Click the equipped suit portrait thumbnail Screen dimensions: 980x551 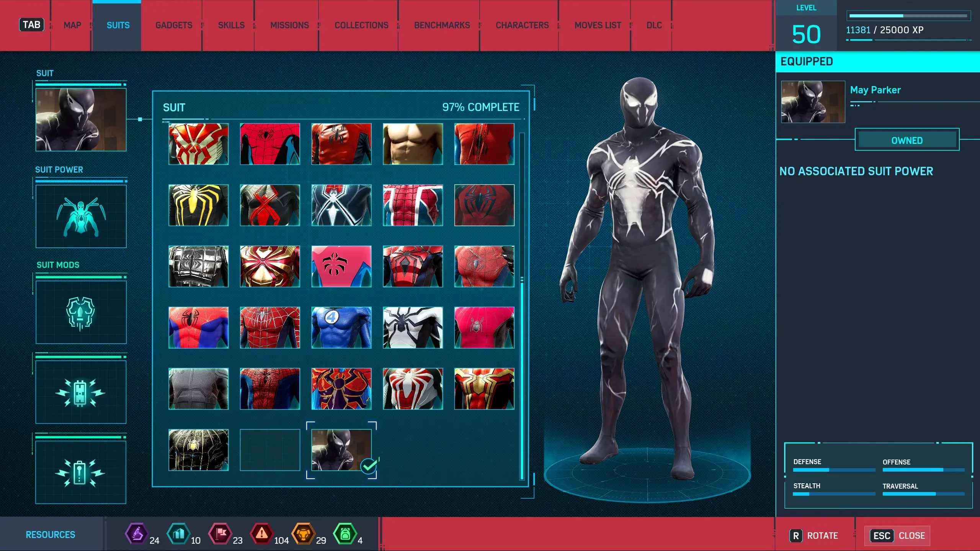813,102
